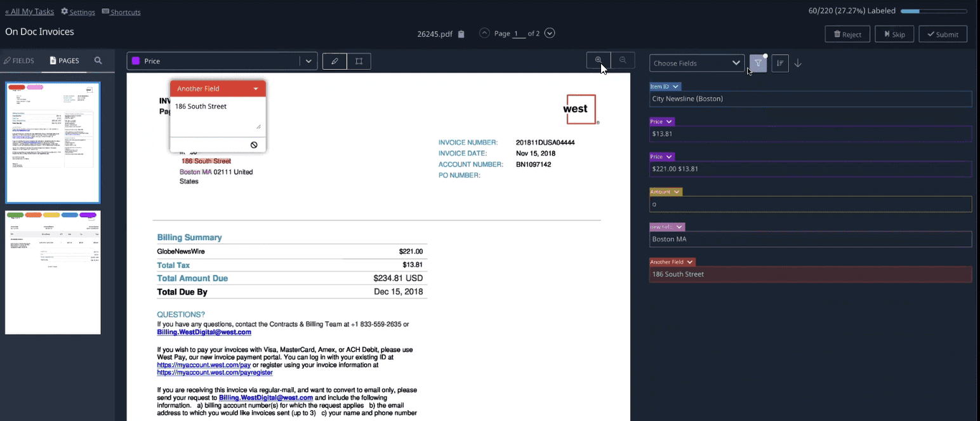Go to previous page with up chevron
Screen dimensions: 980x421
484,33
